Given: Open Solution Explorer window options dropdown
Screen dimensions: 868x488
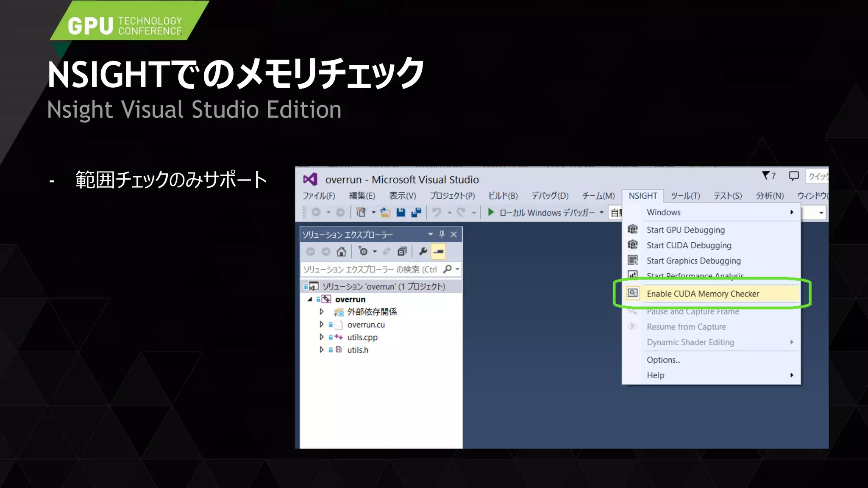Looking at the screenshot, I should pos(430,234).
